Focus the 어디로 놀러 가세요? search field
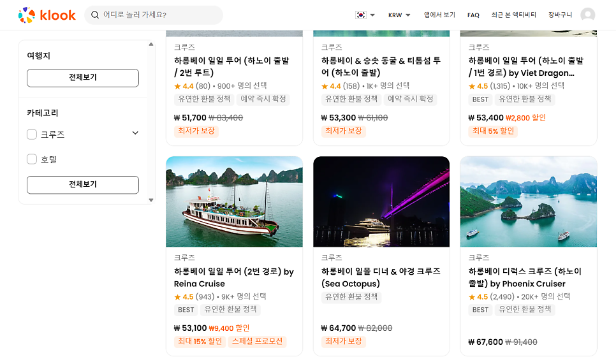 coord(154,15)
